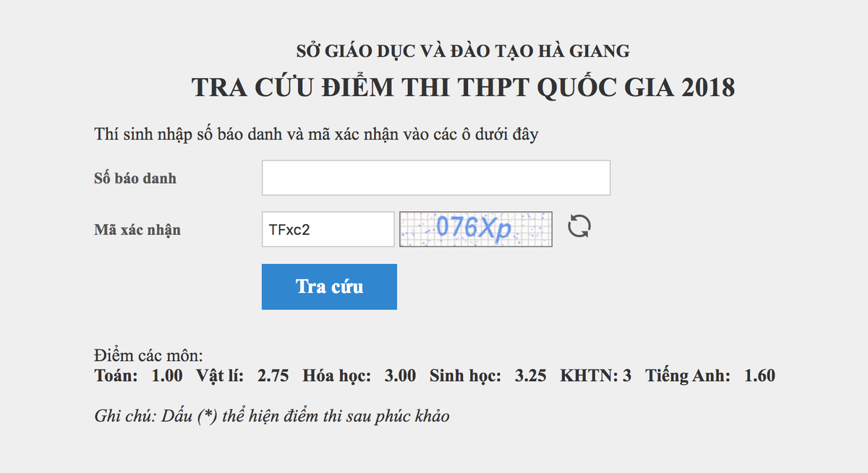Screen dimensions: 868x473
Task: Click the blue Tra cứu button
Action: (329, 286)
